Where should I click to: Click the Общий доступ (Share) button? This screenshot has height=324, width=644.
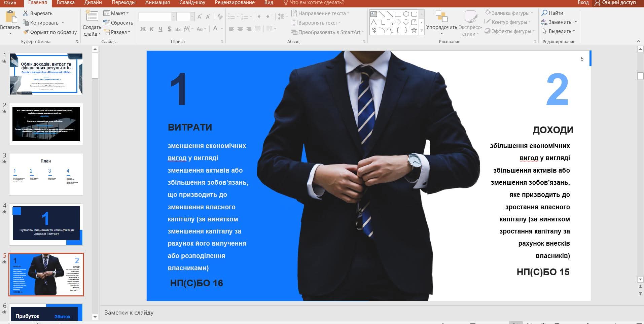(x=615, y=3)
